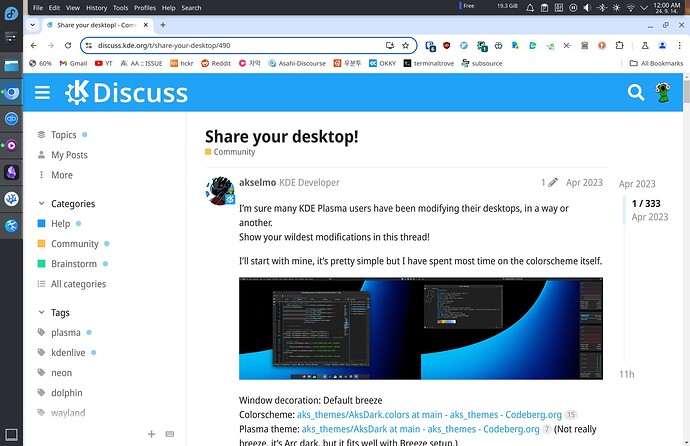
Task: Open Chrome Labs flask icon
Action: click(x=645, y=45)
